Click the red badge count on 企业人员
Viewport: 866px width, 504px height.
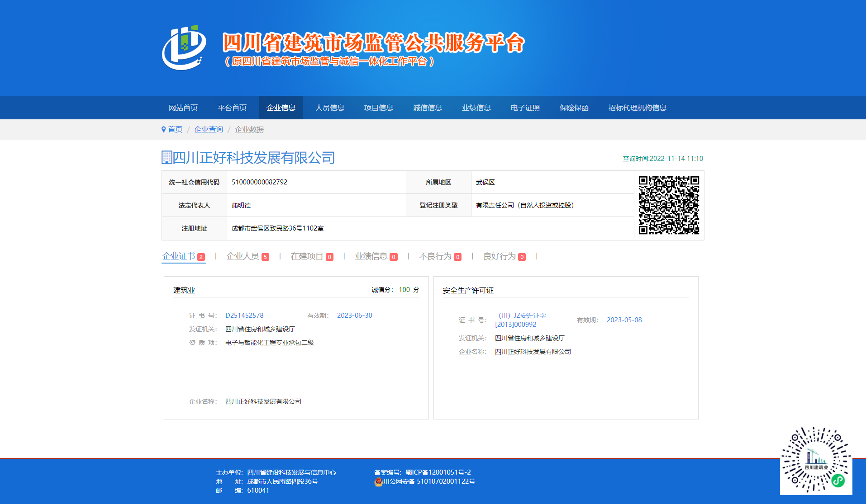(266, 257)
